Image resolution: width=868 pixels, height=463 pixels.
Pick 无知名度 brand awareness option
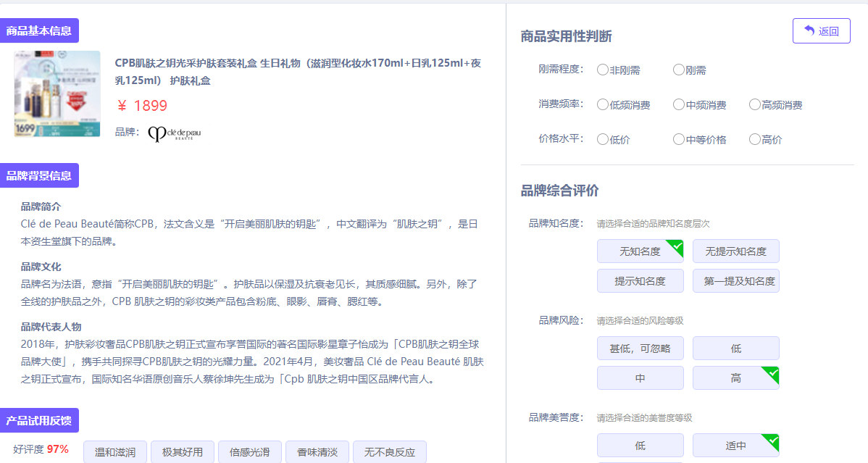pos(640,251)
